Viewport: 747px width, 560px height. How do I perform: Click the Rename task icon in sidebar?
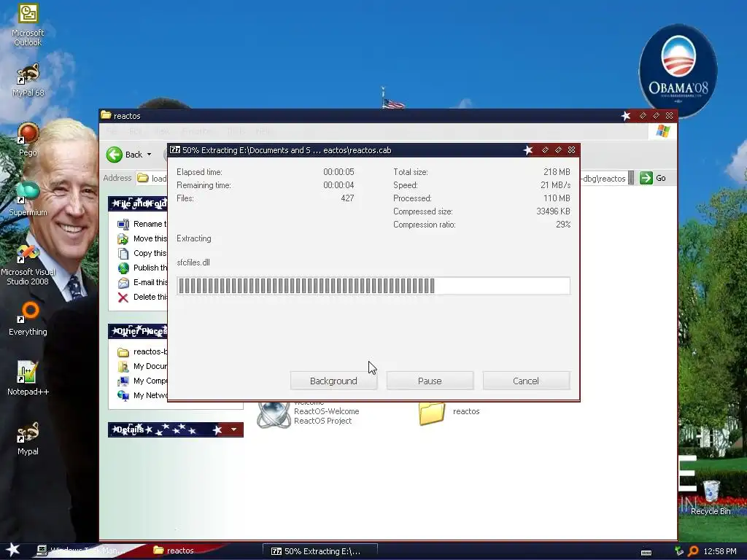tap(123, 224)
